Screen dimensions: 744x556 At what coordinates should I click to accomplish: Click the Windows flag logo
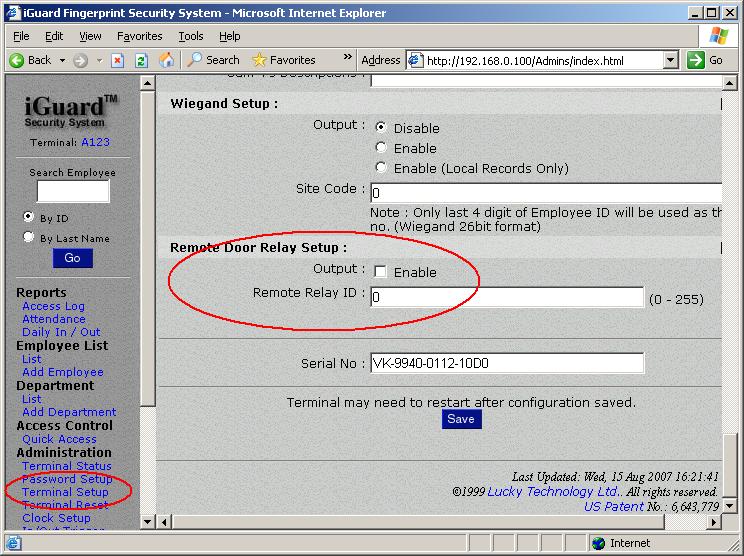coord(718,36)
